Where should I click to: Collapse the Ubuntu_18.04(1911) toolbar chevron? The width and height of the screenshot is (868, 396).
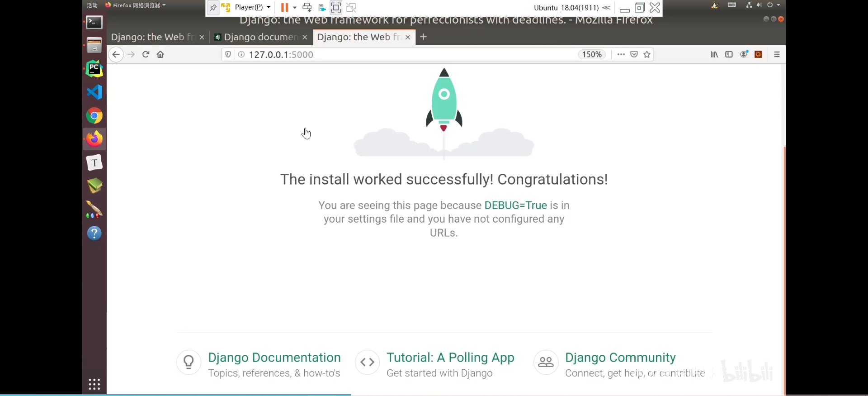click(606, 8)
